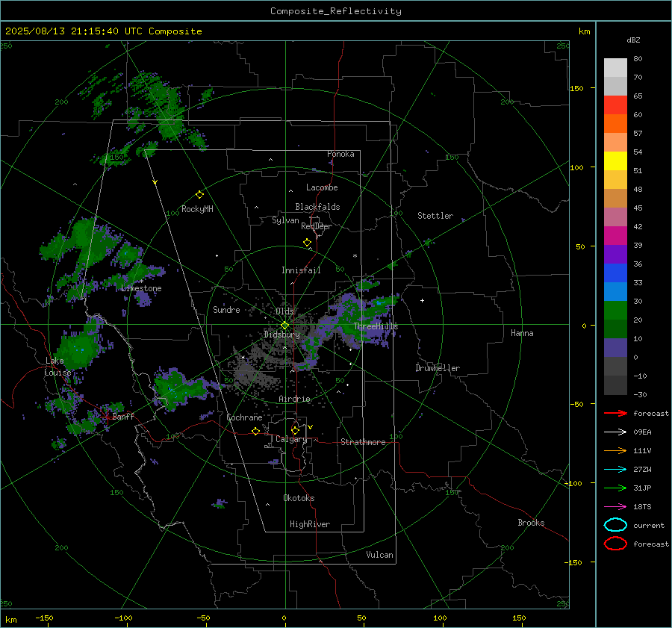
Task: Click the magenta 18TS arrow icon
Action: click(615, 507)
